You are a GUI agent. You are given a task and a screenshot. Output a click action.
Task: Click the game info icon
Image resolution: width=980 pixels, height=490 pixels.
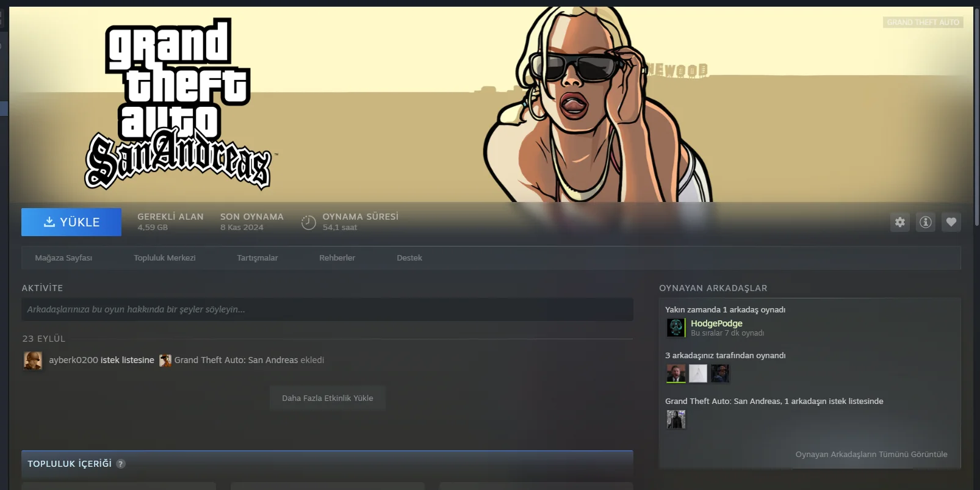tap(925, 222)
